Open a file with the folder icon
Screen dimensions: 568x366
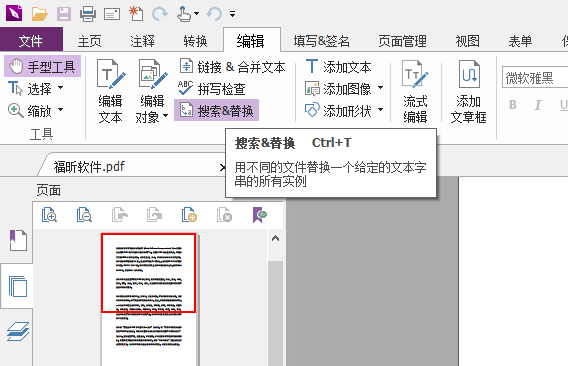(x=39, y=14)
